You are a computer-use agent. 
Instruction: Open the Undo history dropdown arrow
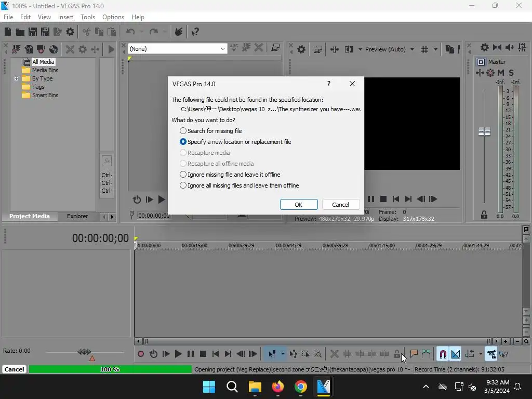[141, 32]
